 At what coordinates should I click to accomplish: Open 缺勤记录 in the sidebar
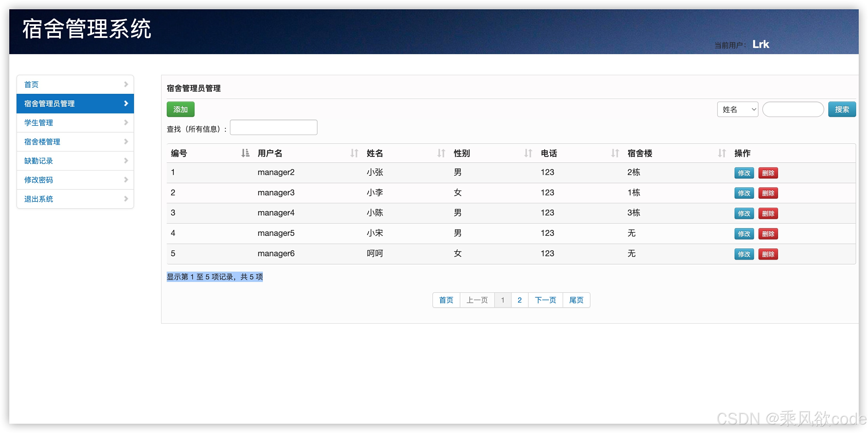(38, 161)
